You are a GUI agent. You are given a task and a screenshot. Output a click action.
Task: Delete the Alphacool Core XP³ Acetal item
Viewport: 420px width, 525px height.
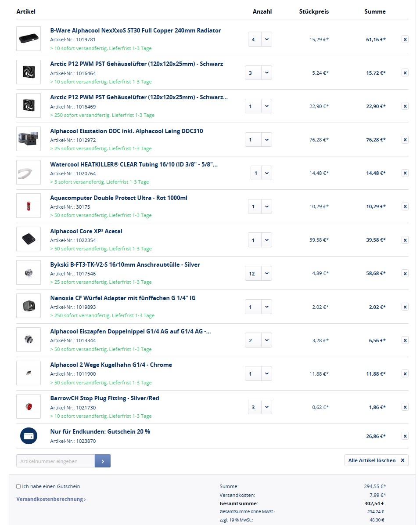coord(405,240)
